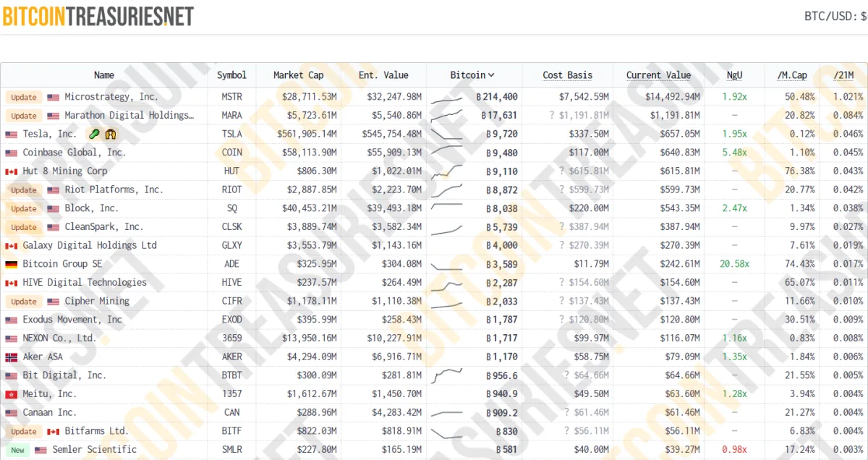This screenshot has height=460, width=868.
Task: Open the Aker ASA company name
Action: point(43,357)
